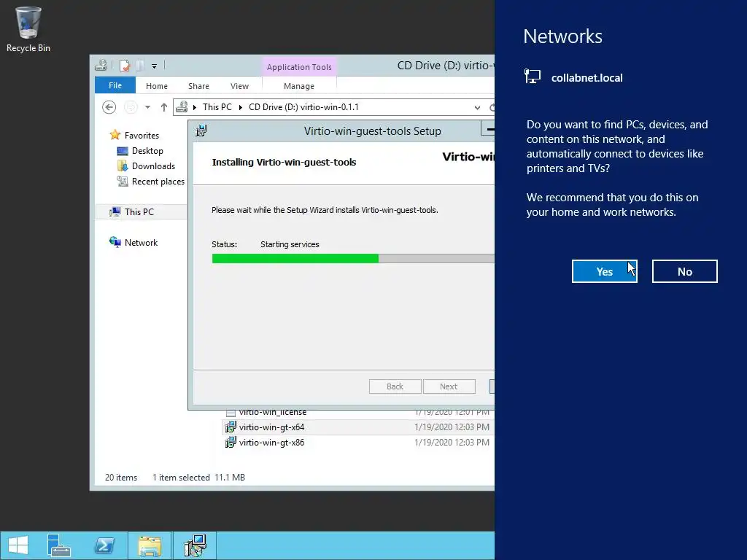Expand the address bar history dropdown

click(x=477, y=108)
